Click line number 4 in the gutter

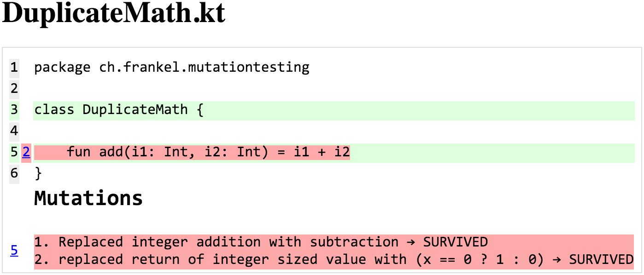point(14,131)
